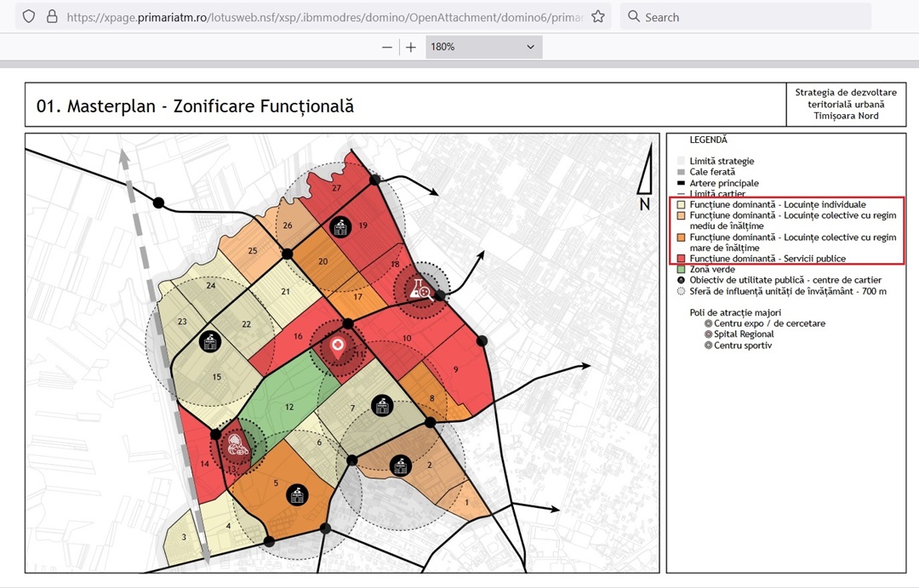The height and width of the screenshot is (588, 919).
Task: Click the LEGENDĂ heading text
Action: coord(708,140)
